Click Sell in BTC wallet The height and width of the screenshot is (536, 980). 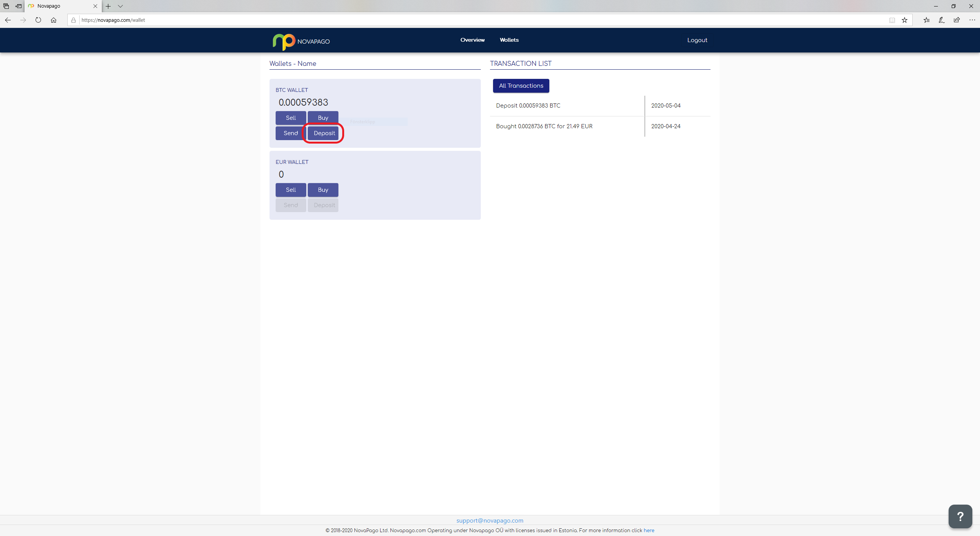tap(291, 118)
